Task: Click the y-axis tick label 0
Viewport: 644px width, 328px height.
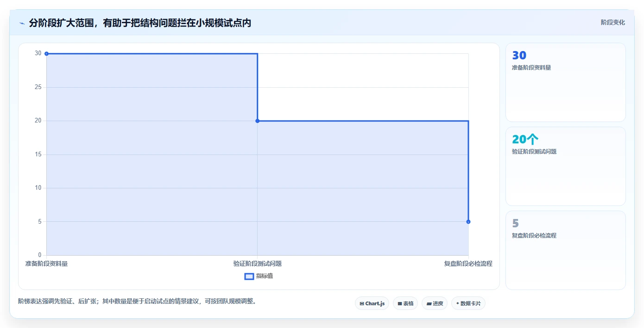Action: coord(40,255)
